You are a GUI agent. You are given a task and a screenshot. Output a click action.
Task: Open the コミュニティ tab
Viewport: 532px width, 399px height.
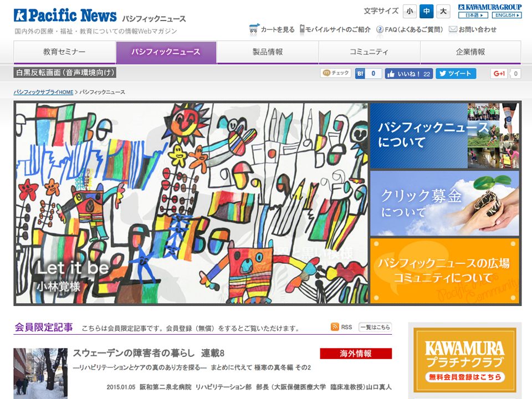click(x=369, y=52)
